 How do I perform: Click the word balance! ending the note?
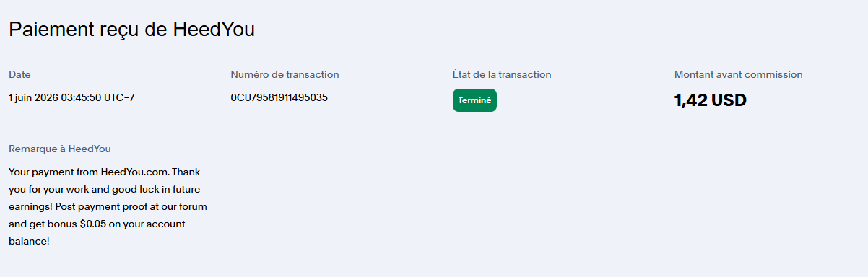coord(29,242)
